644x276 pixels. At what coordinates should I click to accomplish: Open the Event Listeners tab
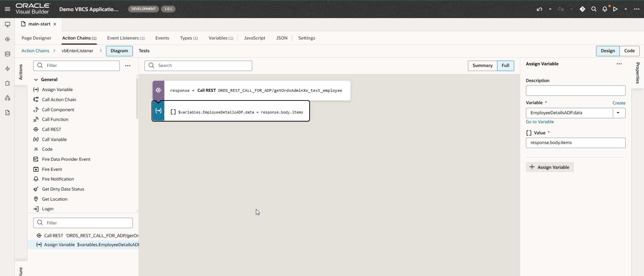(125, 38)
